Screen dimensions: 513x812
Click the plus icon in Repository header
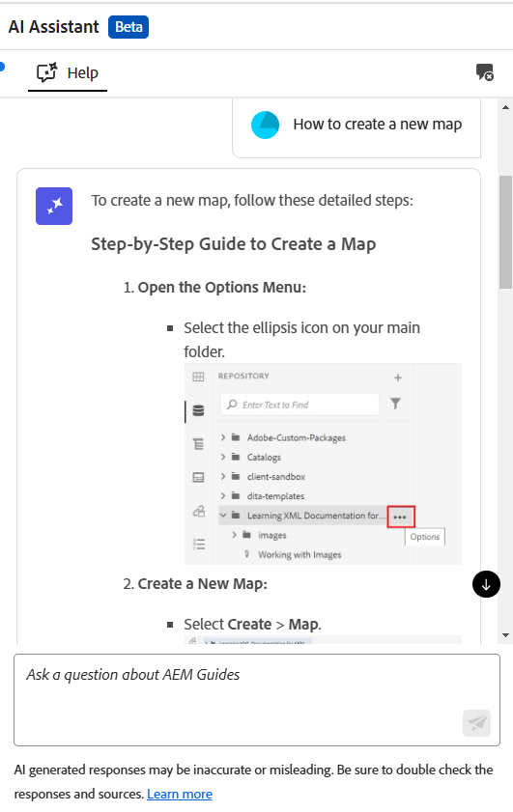tap(397, 378)
